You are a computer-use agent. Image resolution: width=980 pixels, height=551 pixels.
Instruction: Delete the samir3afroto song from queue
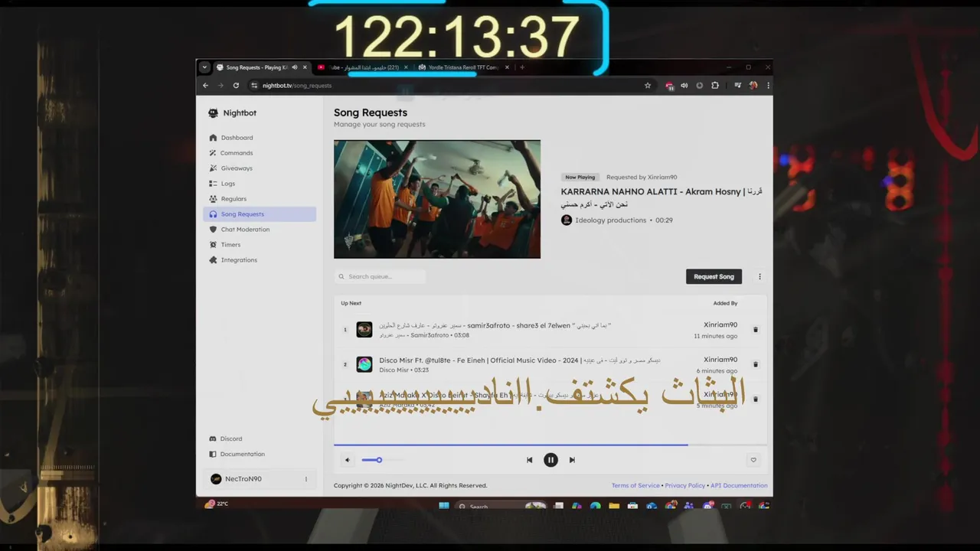[756, 330]
